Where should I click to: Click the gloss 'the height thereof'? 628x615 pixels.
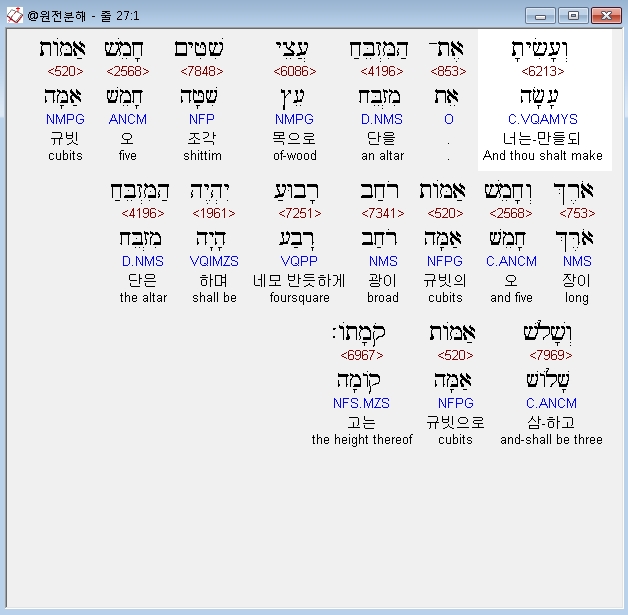[362, 440]
